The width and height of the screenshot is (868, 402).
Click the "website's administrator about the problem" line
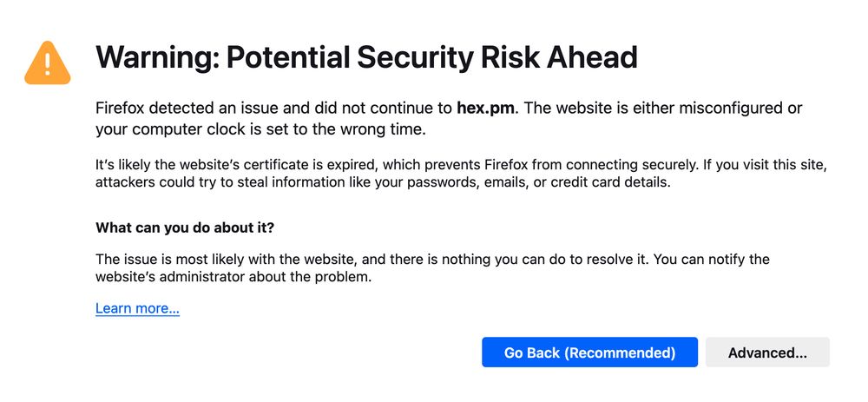pyautogui.click(x=233, y=277)
